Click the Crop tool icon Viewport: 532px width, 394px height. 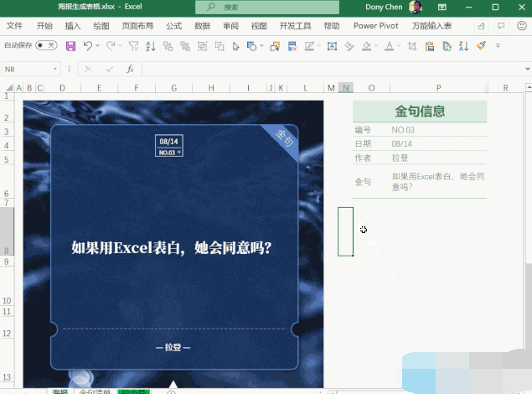(411, 45)
